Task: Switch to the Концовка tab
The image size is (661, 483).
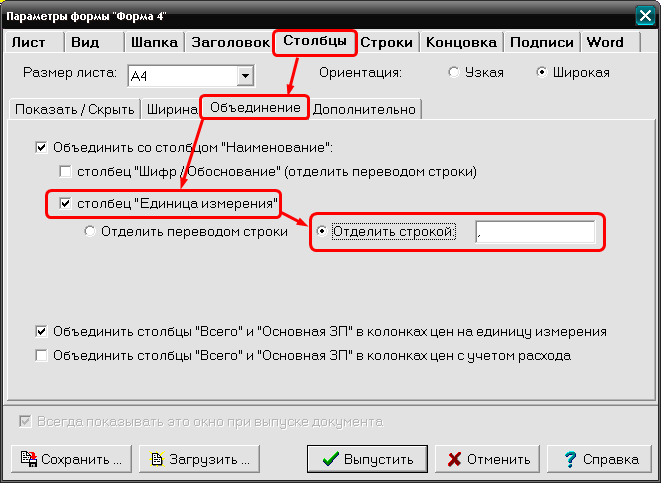Action: click(x=461, y=42)
